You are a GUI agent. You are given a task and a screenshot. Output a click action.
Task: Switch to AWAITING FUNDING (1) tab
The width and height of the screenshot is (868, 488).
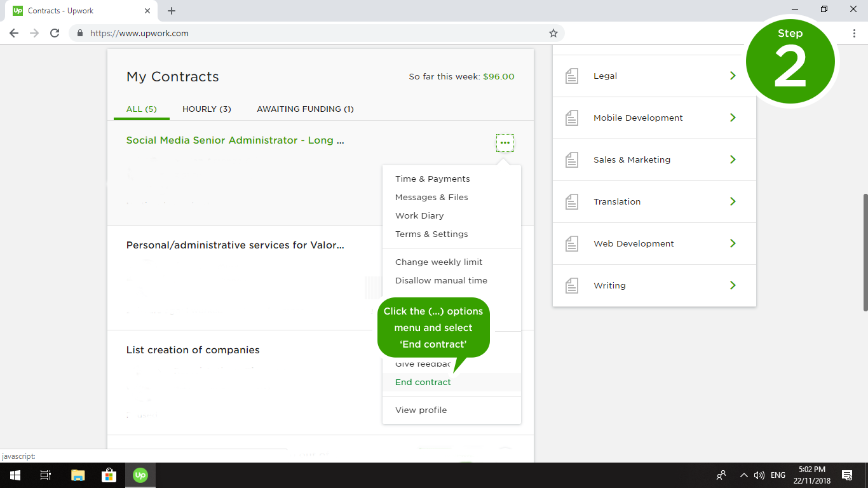305,109
